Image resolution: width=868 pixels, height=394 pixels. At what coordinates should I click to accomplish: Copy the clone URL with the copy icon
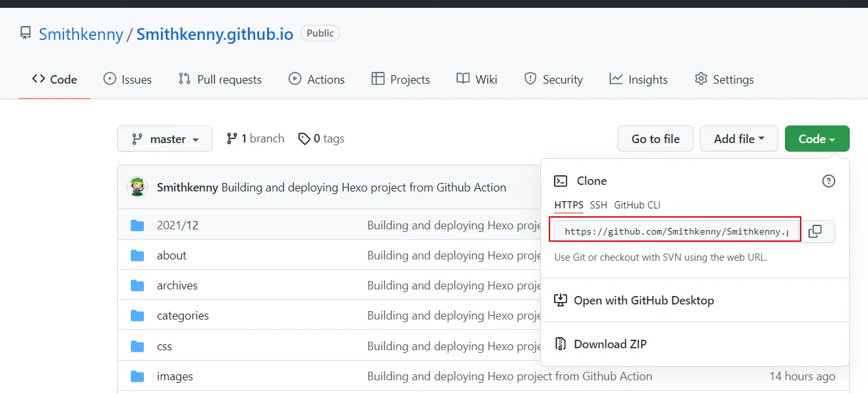pyautogui.click(x=815, y=231)
